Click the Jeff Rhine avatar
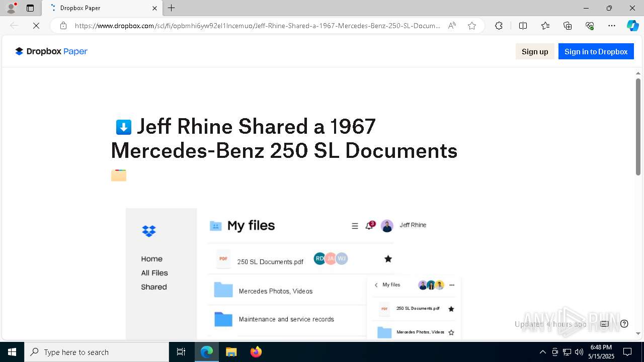Screen dimensions: 644x362 pyautogui.click(x=387, y=226)
